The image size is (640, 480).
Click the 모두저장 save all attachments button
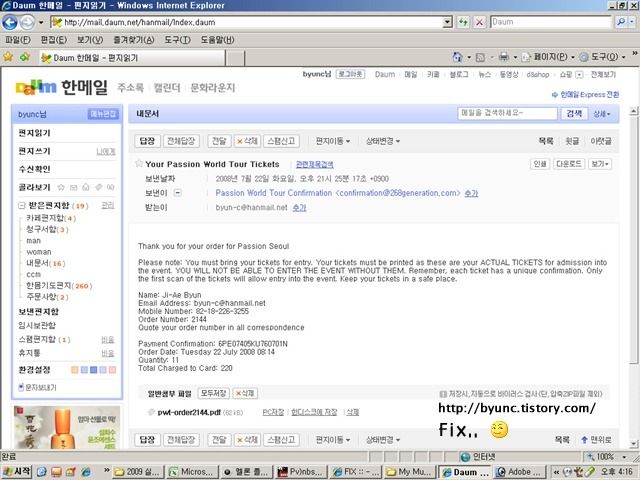[213, 393]
